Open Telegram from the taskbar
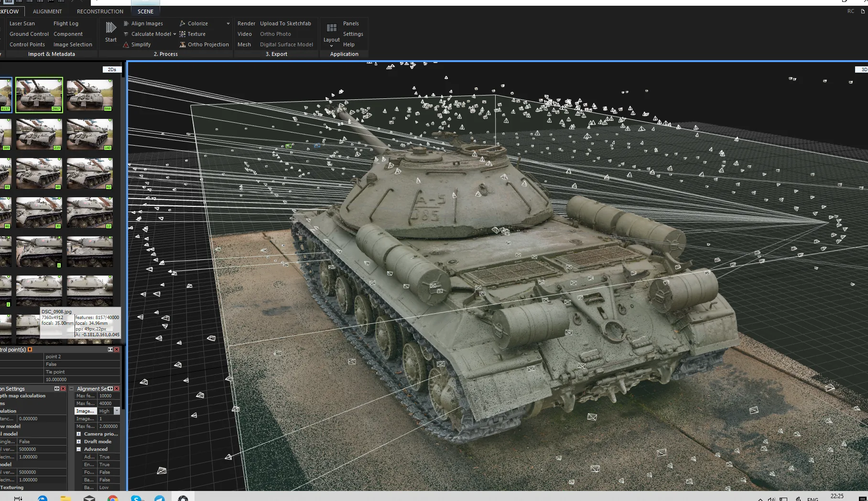Viewport: 868px width, 501px height. click(x=160, y=498)
